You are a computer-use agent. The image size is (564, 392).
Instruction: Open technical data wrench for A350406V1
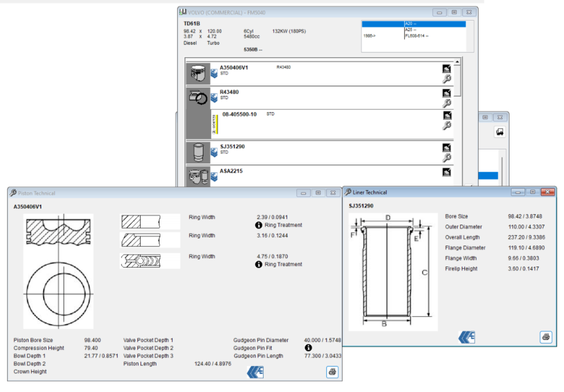[446, 79]
